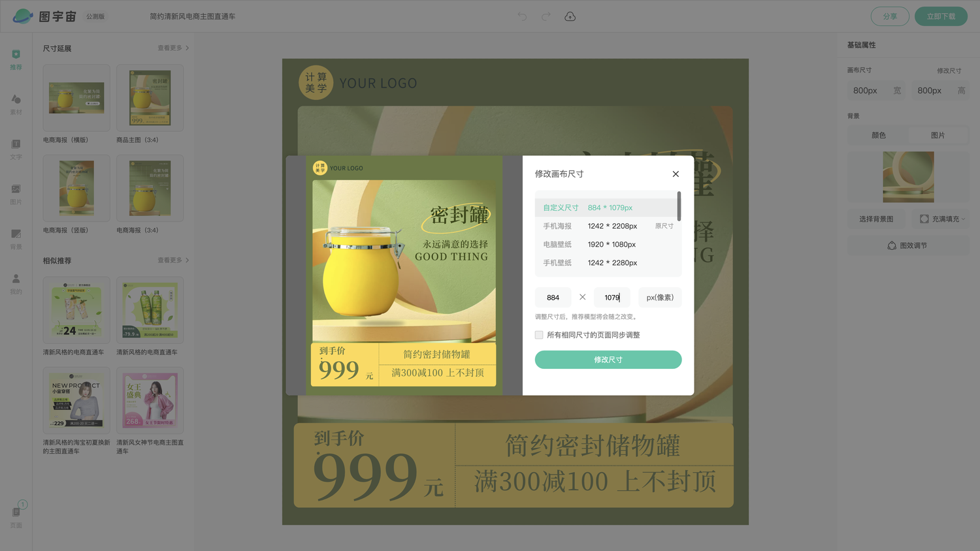Viewport: 980px width, 551px height.
Task: Click the width input showing 884
Action: coord(553,297)
